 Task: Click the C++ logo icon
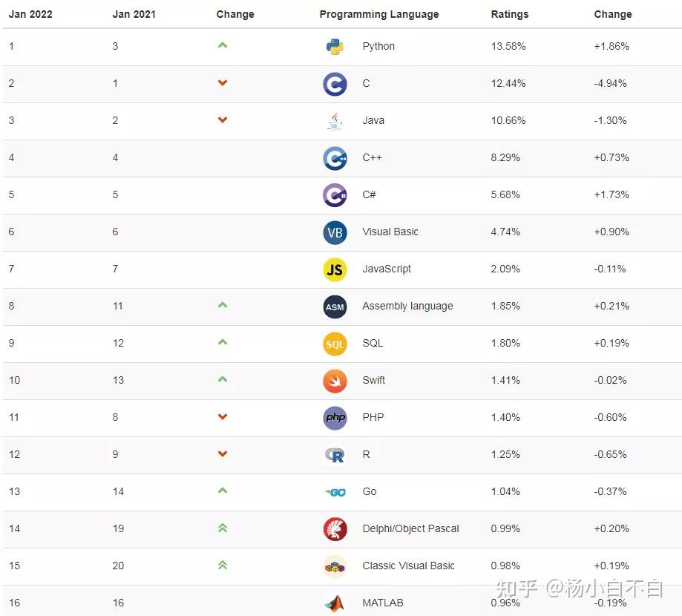pyautogui.click(x=335, y=158)
